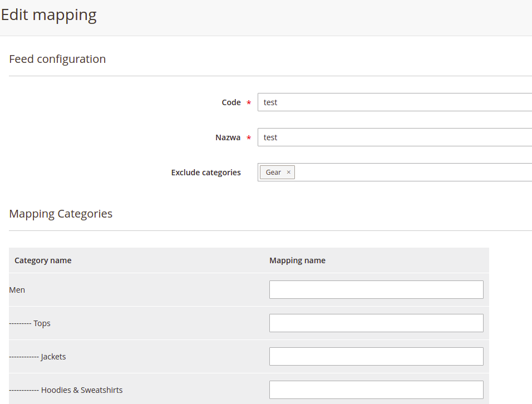Focus the Men mapping name field
The width and height of the screenshot is (532, 404).
point(376,290)
